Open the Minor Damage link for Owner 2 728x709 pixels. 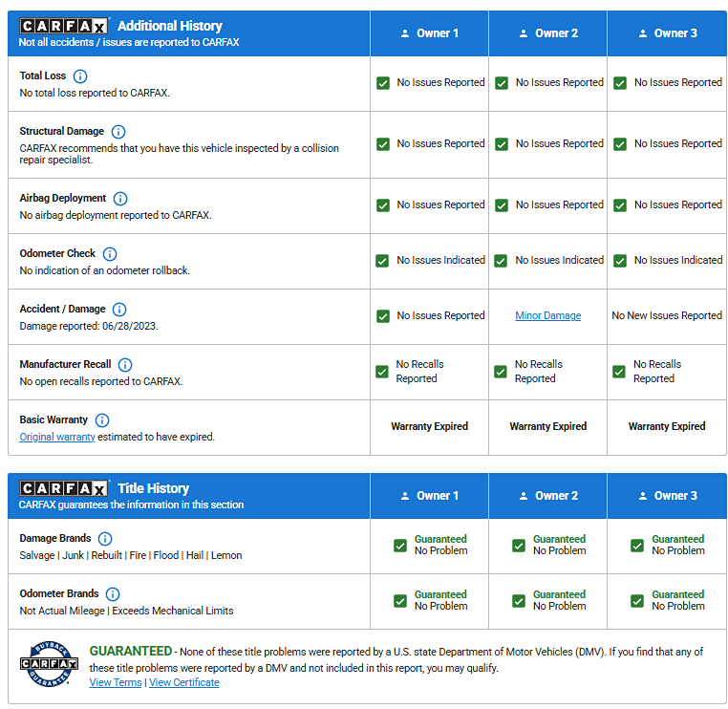tap(547, 315)
